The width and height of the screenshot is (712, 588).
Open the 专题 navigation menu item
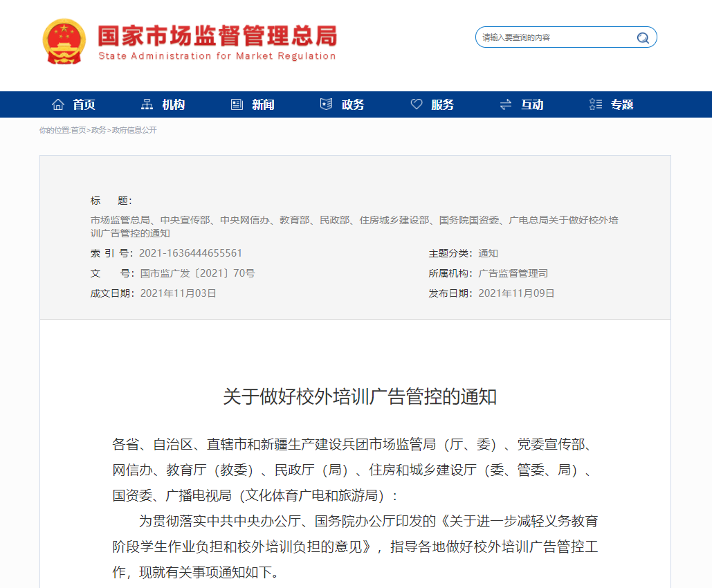621,104
